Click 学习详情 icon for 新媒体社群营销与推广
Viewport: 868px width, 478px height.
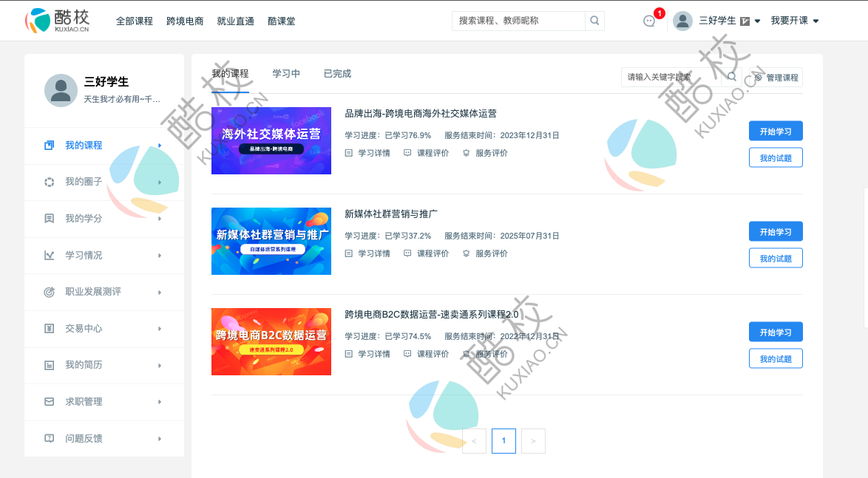pyautogui.click(x=349, y=253)
